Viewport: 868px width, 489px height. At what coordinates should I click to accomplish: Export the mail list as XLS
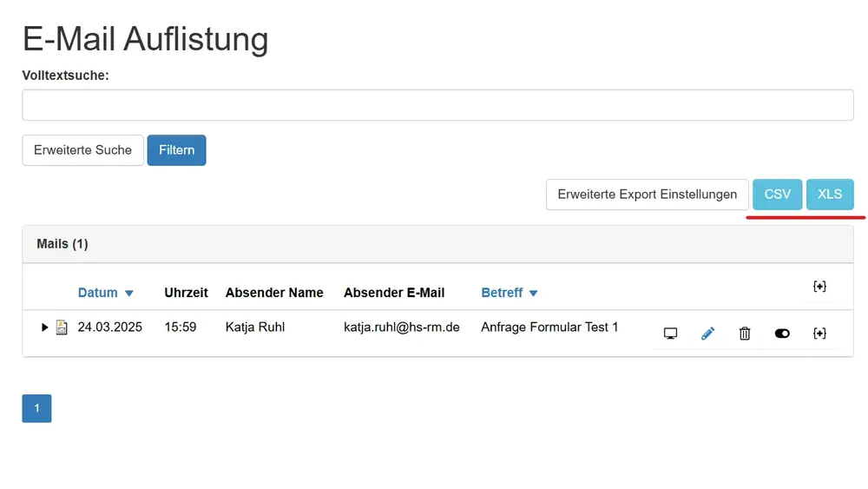coord(830,195)
